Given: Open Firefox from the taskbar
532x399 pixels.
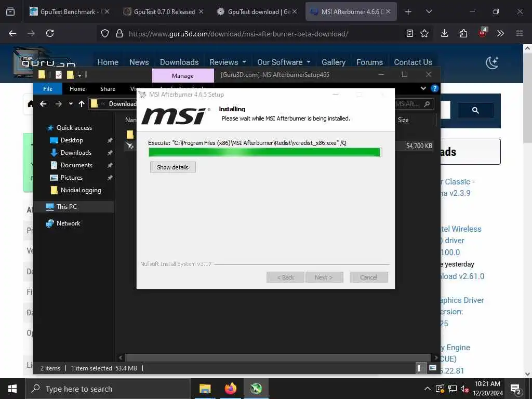Looking at the screenshot, I should coord(230,389).
